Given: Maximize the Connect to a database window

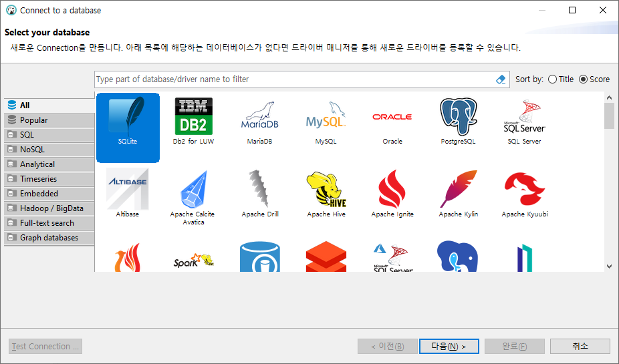Looking at the screenshot, I should (x=572, y=10).
